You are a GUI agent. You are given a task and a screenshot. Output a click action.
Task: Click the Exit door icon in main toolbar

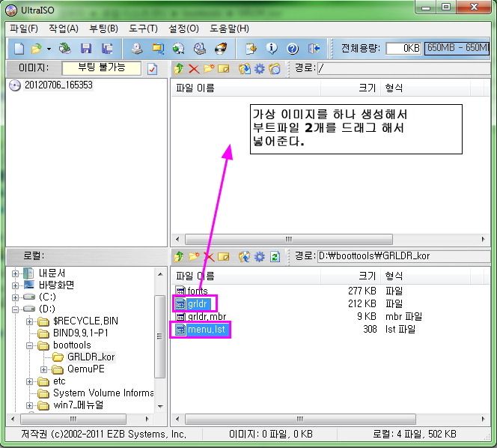click(314, 49)
